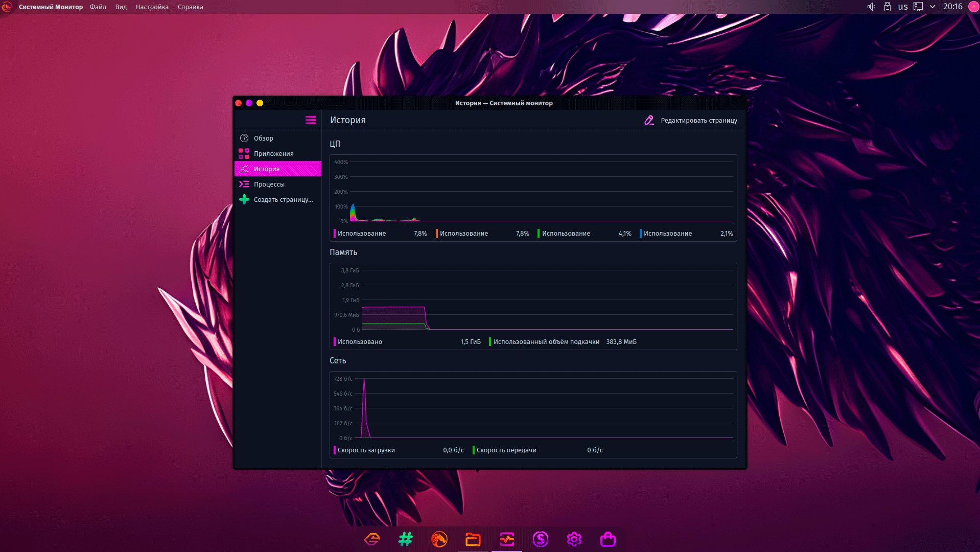This screenshot has height=552, width=980.
Task: Open the Вид menu
Action: pyautogui.click(x=121, y=7)
